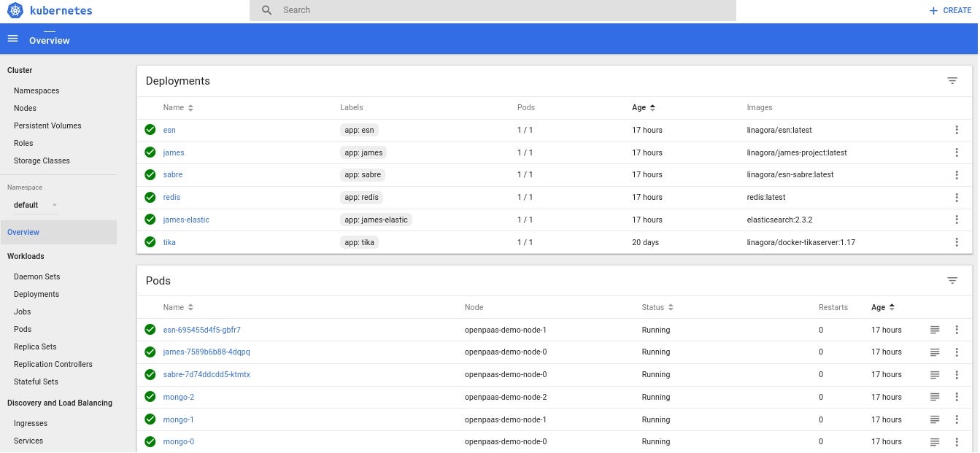
Task: Open actions menu for esn deployment
Action: click(957, 130)
